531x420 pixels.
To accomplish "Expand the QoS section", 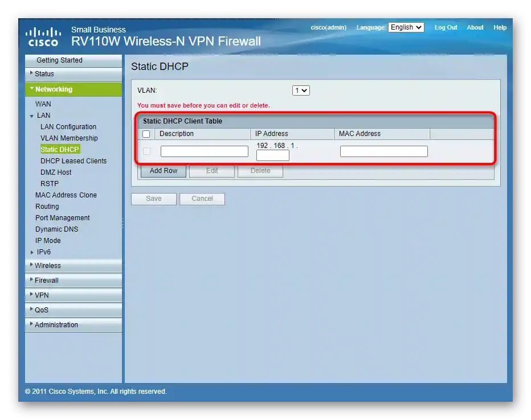I will pyautogui.click(x=73, y=310).
